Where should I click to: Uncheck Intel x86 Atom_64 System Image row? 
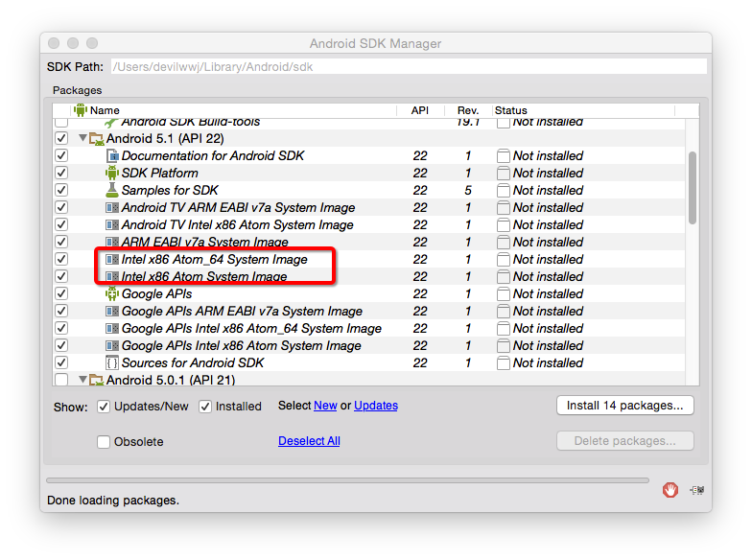click(61, 259)
